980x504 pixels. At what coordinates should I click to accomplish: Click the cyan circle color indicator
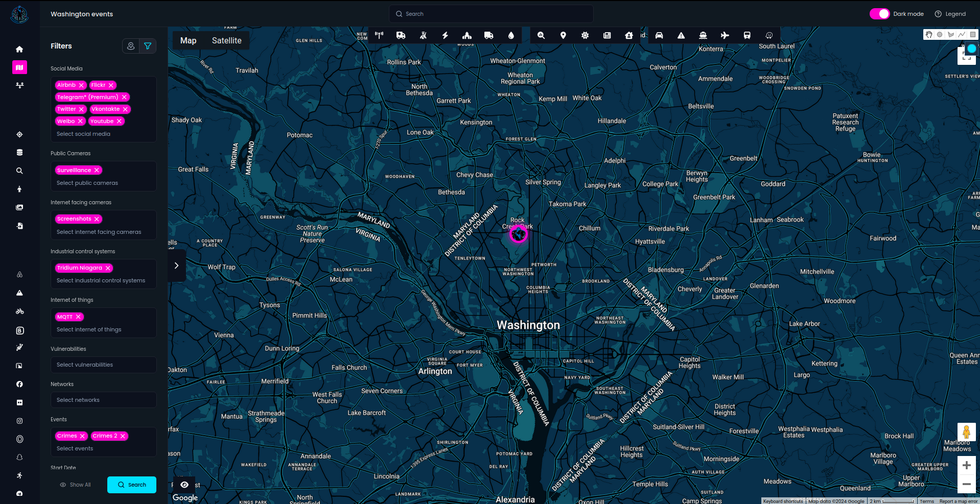tap(971, 49)
